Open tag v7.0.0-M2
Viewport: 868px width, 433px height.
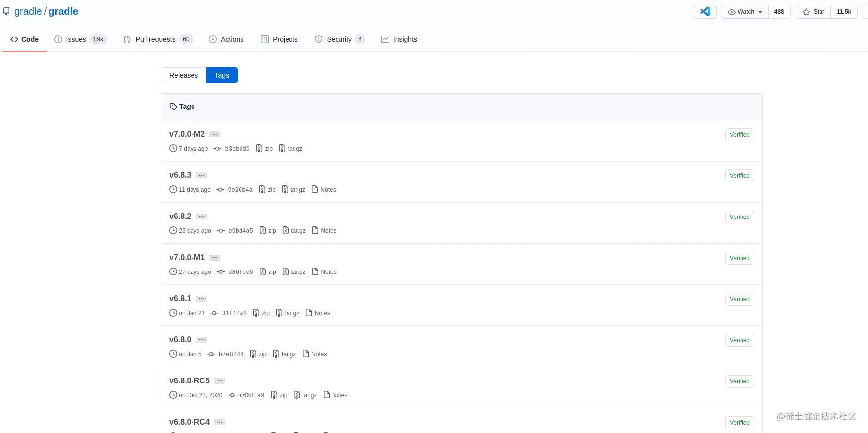click(187, 134)
